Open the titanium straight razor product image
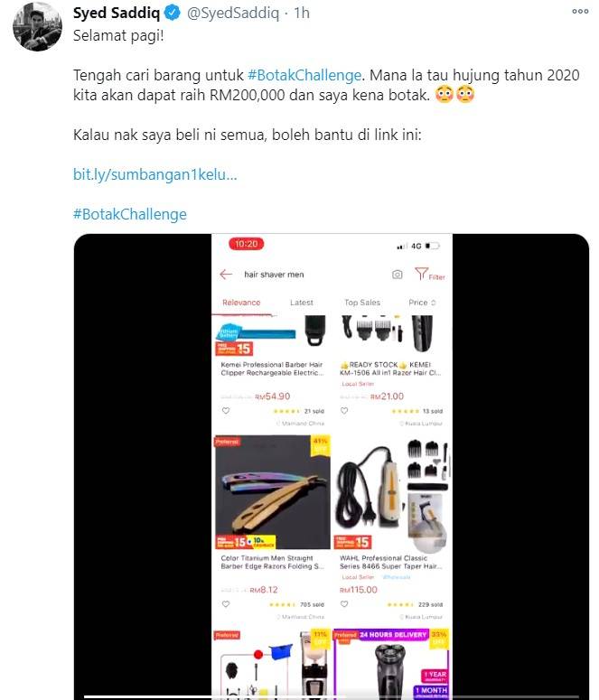This screenshot has width=599, height=700. click(273, 492)
